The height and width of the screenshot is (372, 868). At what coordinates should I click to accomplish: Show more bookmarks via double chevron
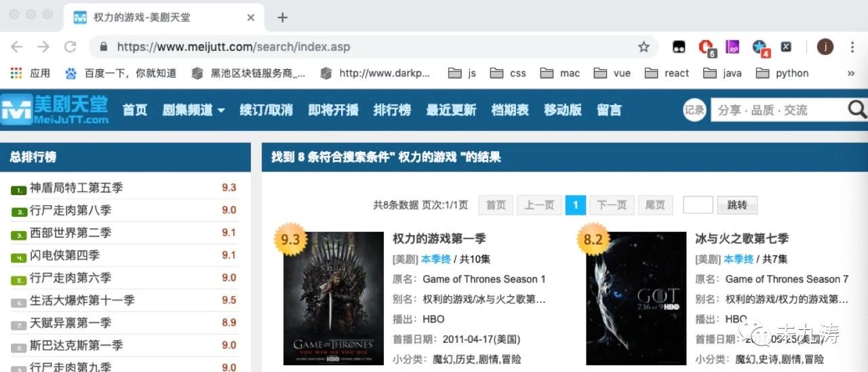[851, 73]
